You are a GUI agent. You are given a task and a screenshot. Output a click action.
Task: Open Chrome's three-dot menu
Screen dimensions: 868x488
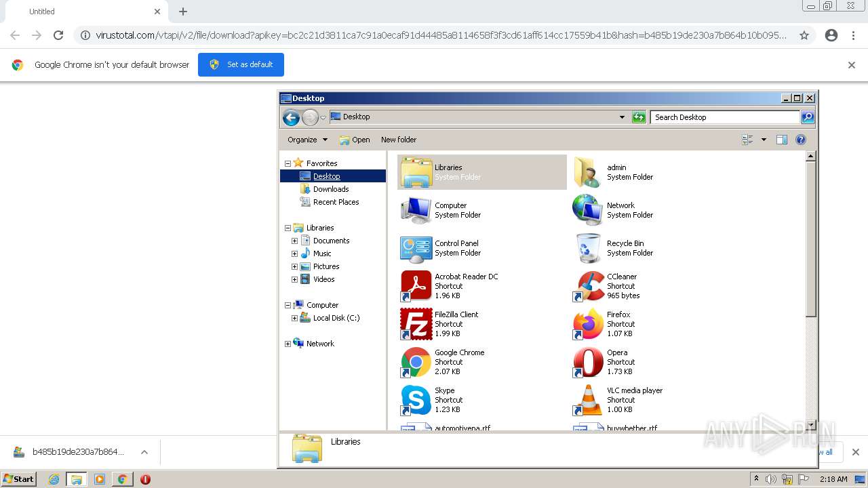853,35
